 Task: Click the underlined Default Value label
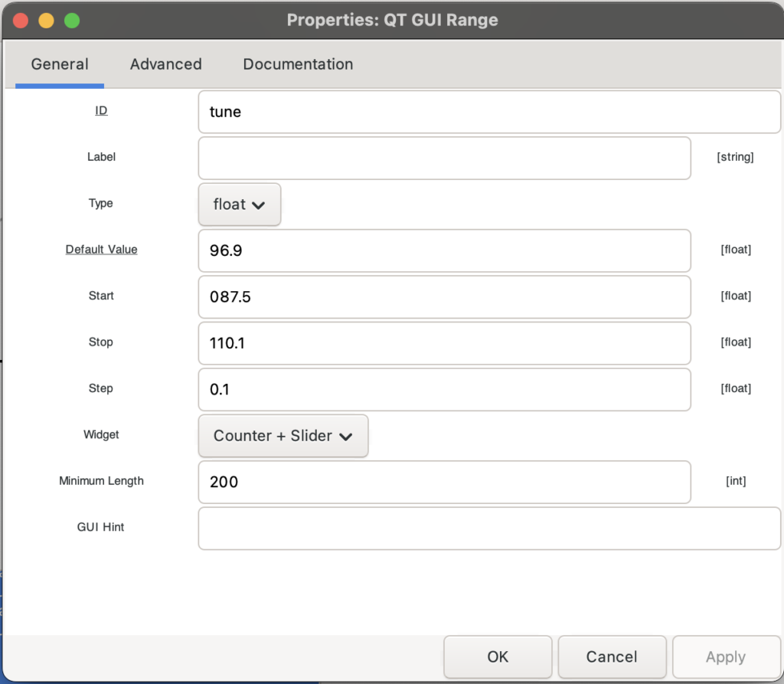tap(101, 250)
